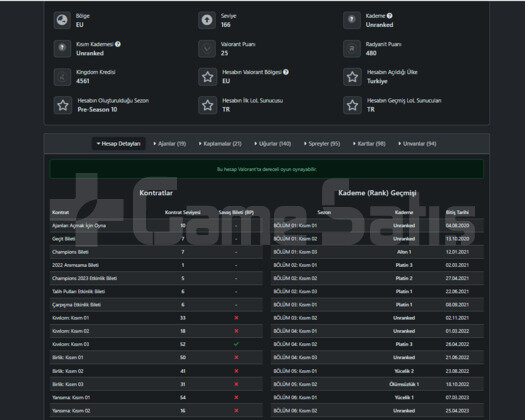The image size is (525, 420).
Task: Click the Valorant Puanı icon
Action: click(207, 49)
